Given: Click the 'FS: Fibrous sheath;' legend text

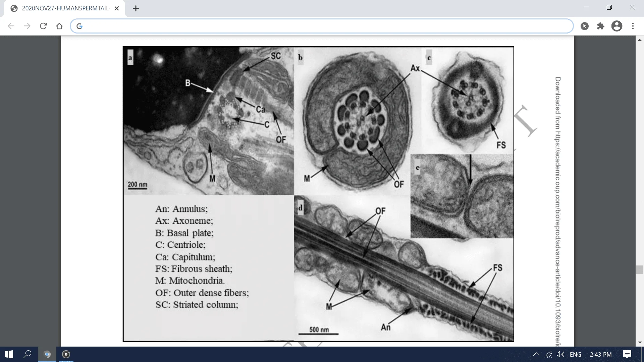Looking at the screenshot, I should click(194, 269).
